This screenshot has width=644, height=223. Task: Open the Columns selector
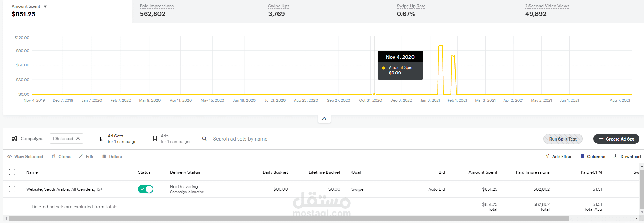593,156
